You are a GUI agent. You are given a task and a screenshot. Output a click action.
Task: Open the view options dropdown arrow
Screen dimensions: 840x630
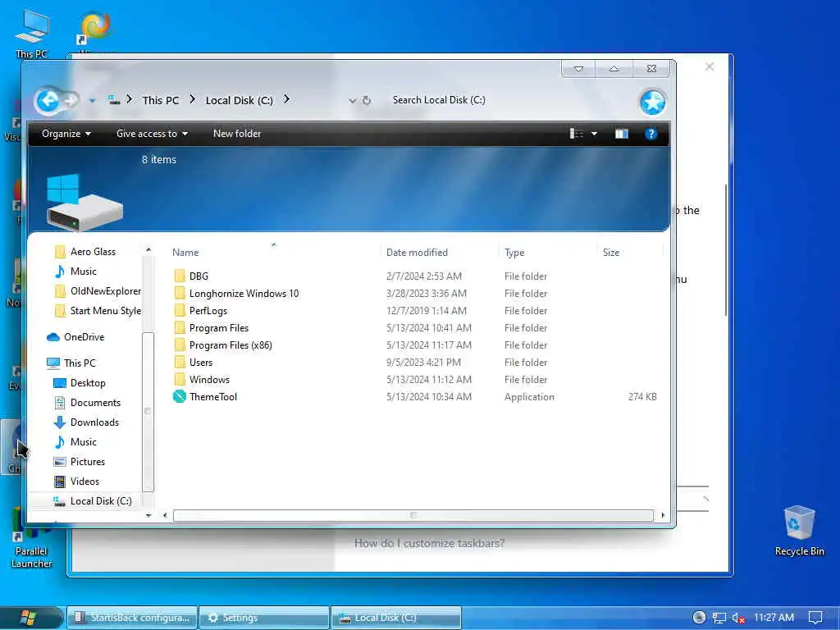coord(594,134)
